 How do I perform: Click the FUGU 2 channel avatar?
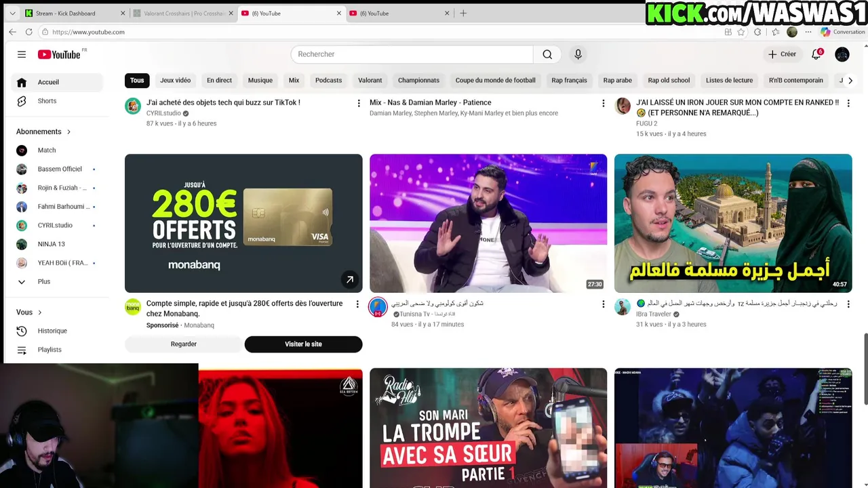click(623, 106)
